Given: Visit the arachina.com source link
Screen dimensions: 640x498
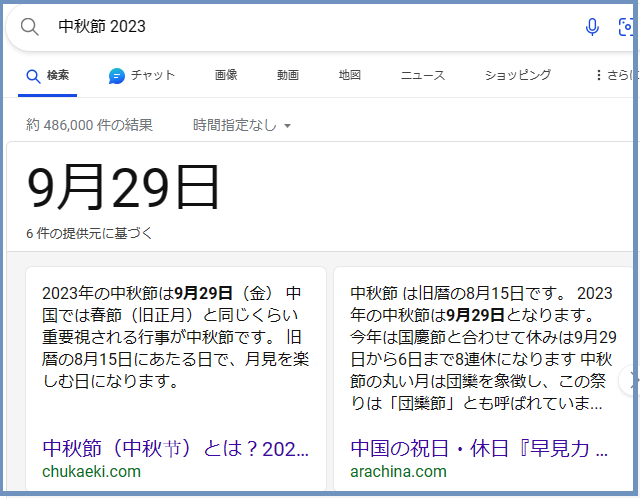Looking at the screenshot, I should pos(398,471).
